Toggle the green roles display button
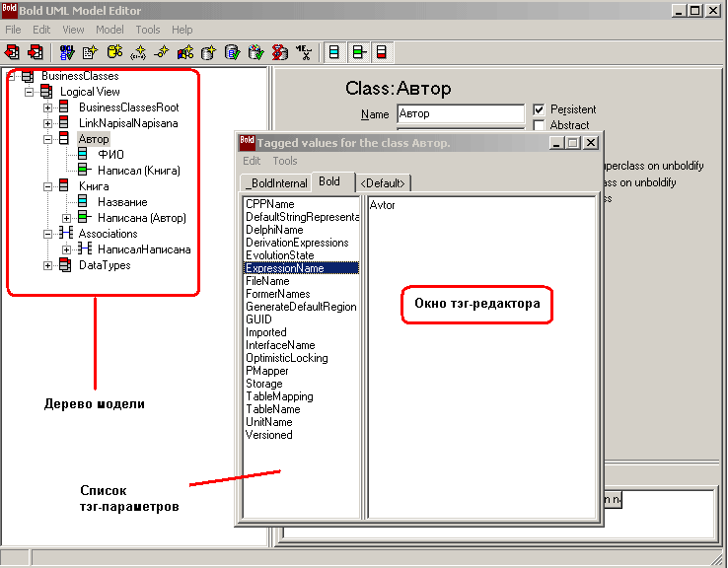The height and width of the screenshot is (568, 728). (358, 52)
